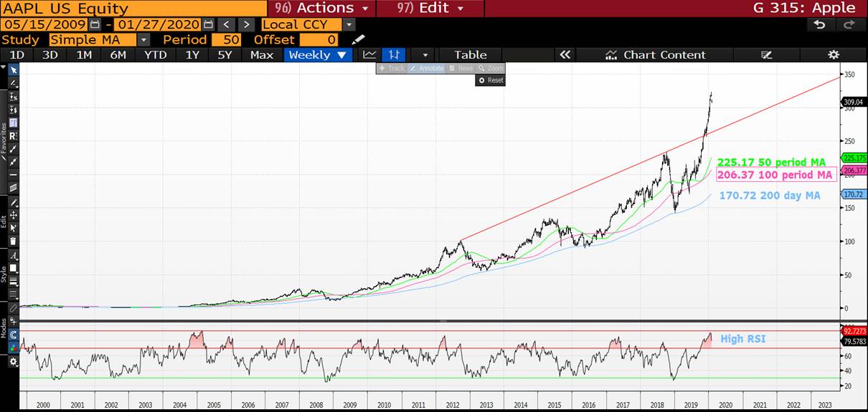Collapse panel with double left chevron

tap(565, 54)
